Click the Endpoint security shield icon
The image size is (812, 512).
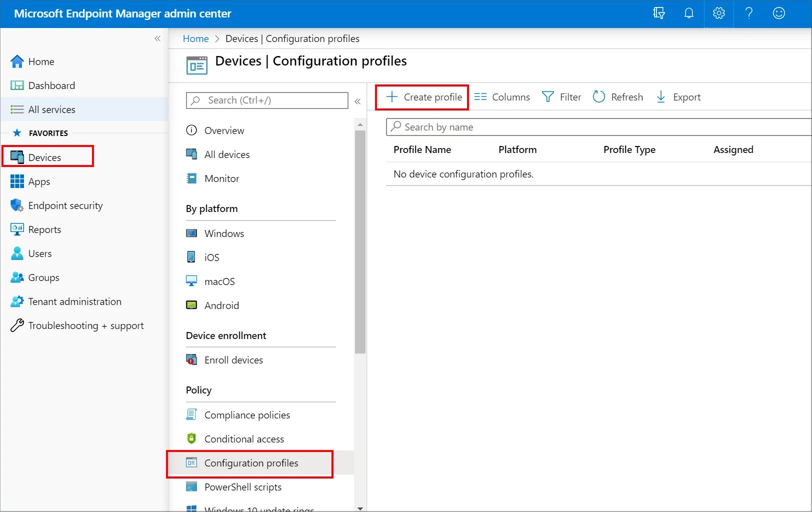(17, 205)
